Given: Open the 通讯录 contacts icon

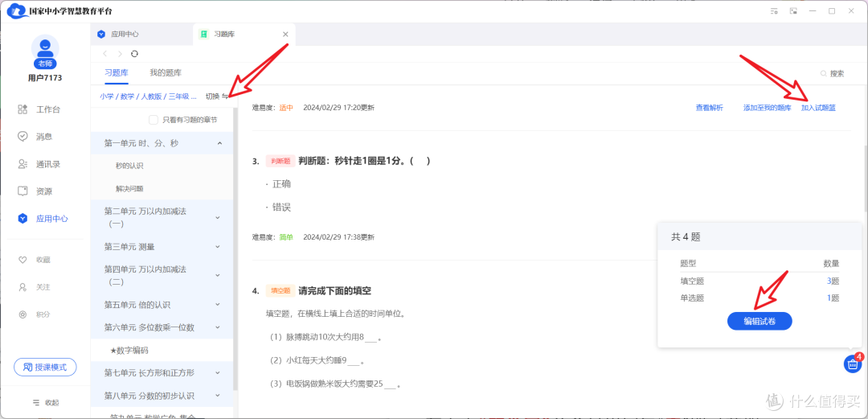Looking at the screenshot, I should click(x=23, y=164).
